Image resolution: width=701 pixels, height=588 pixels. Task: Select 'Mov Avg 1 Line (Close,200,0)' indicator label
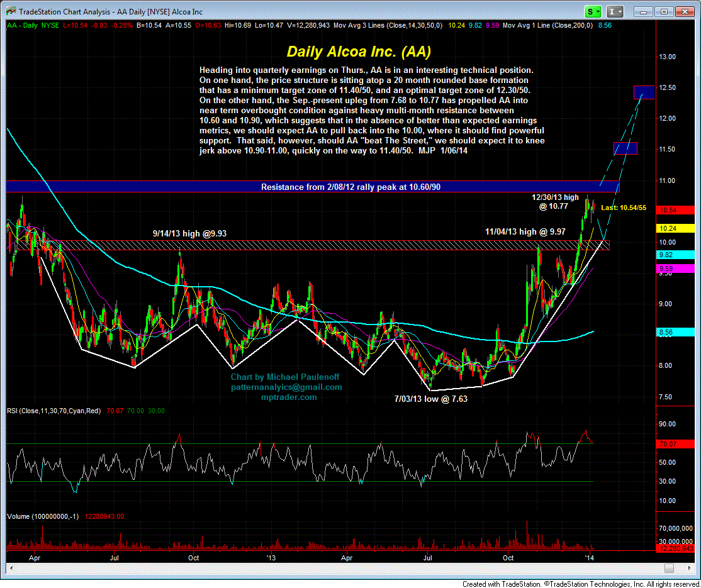pos(547,25)
